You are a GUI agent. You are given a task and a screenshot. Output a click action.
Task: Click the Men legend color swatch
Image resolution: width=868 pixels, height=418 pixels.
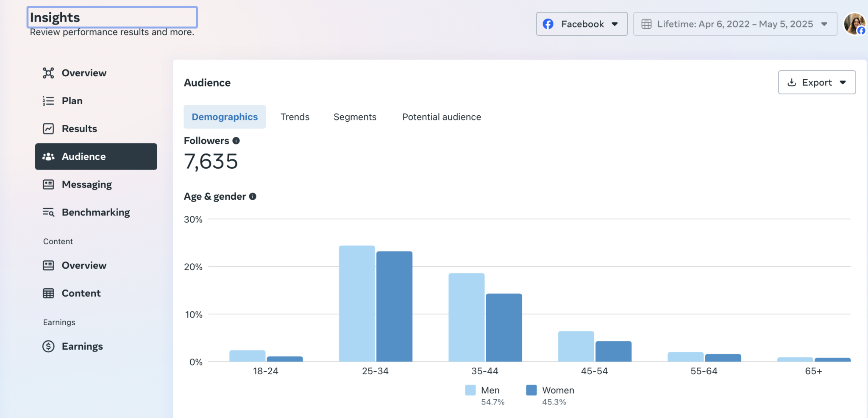tap(470, 390)
